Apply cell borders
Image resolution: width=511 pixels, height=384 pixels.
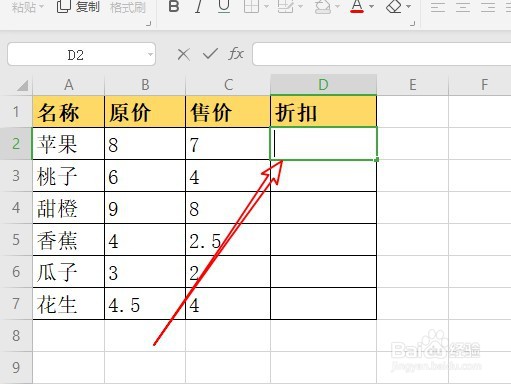point(252,6)
